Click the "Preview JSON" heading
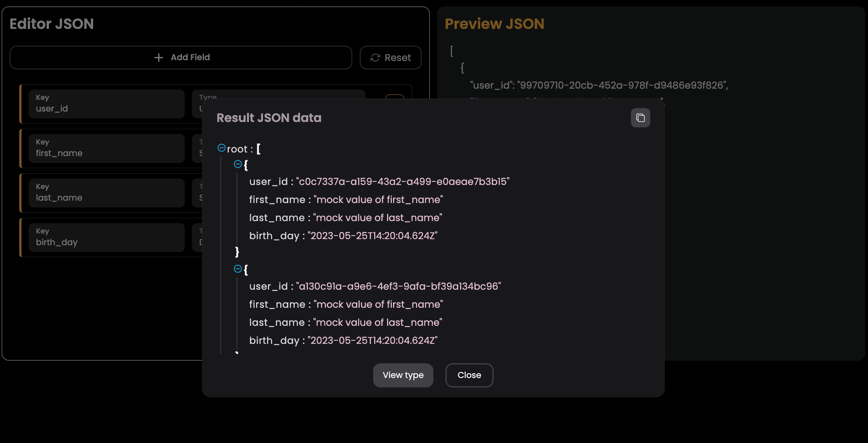 [495, 24]
